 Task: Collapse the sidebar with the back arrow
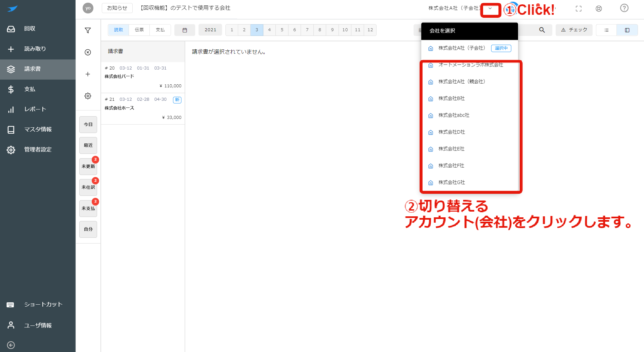click(x=11, y=345)
